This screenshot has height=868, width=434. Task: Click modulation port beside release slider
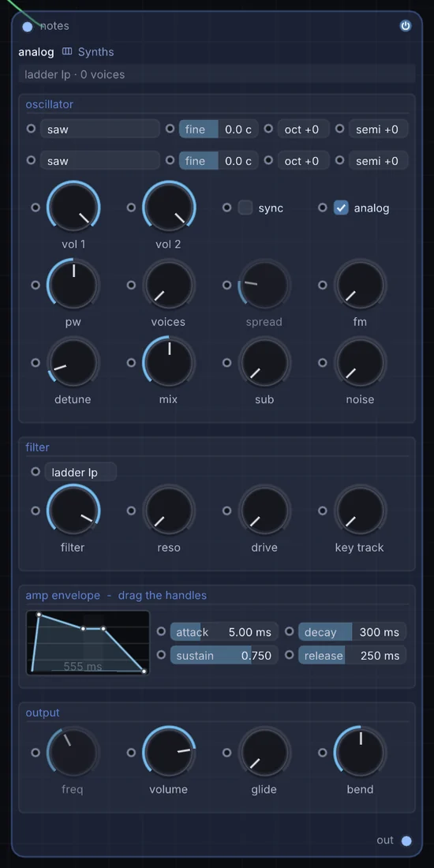coord(290,655)
